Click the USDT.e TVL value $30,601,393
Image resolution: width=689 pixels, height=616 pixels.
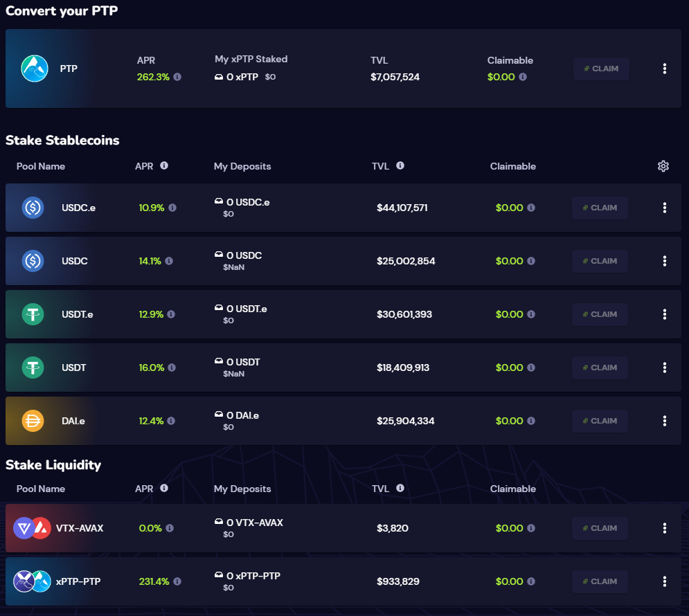[404, 314]
